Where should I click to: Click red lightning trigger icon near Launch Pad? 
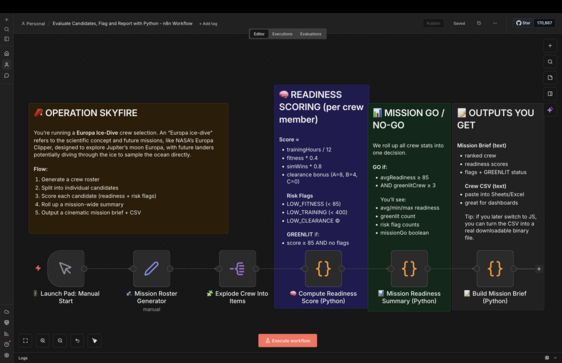[38, 268]
